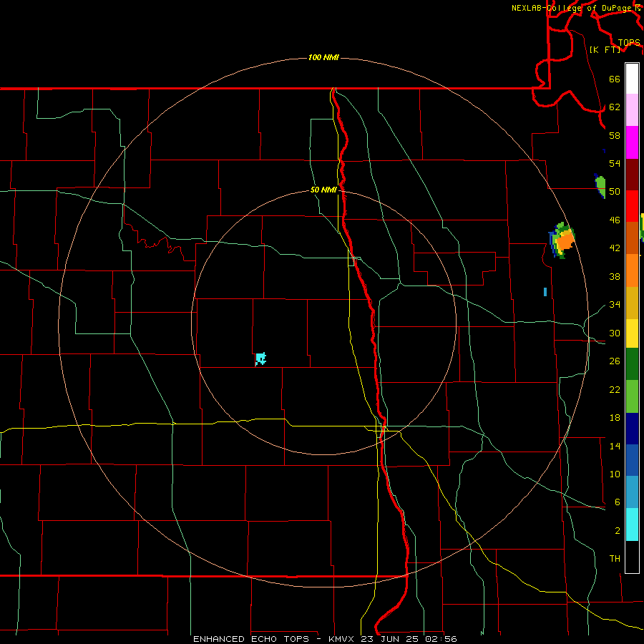Click the cyan echo near radar center
The width and height of the screenshot is (644, 644).
[260, 359]
